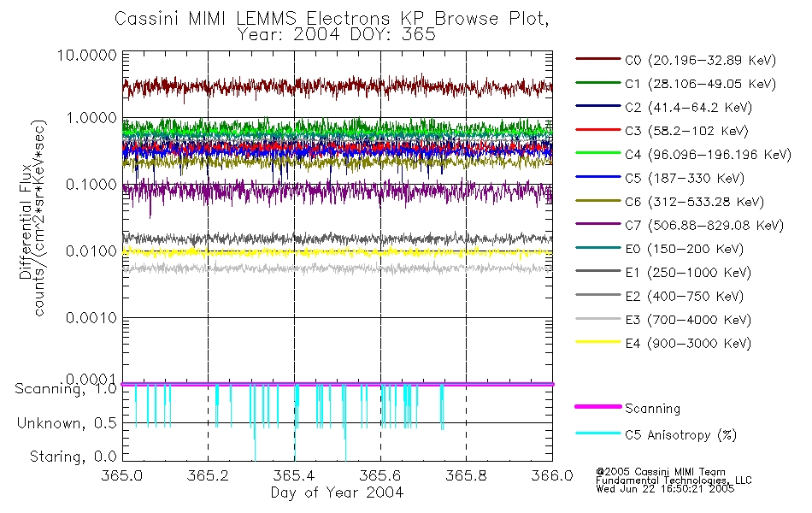Screen dimensions: 812x513
Task: Select legend text 'C2 (41.4-64.2 KeV)'
Action: click(688, 108)
